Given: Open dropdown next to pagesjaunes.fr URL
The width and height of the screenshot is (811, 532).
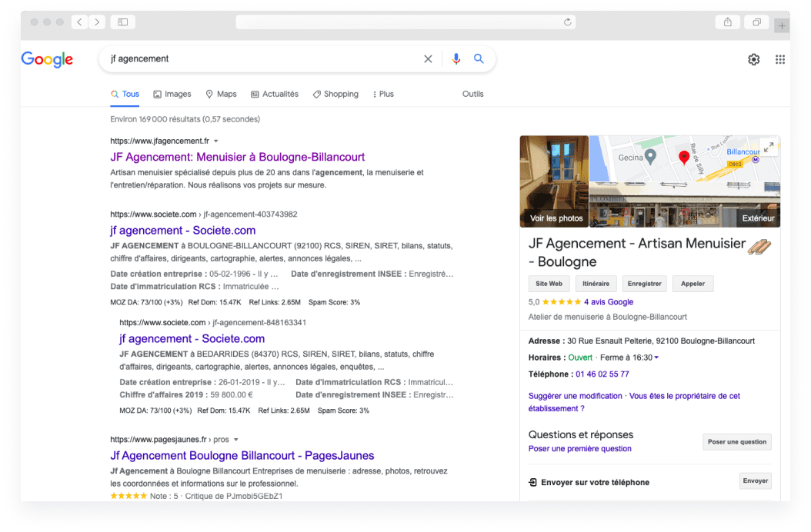Looking at the screenshot, I should coord(236,440).
